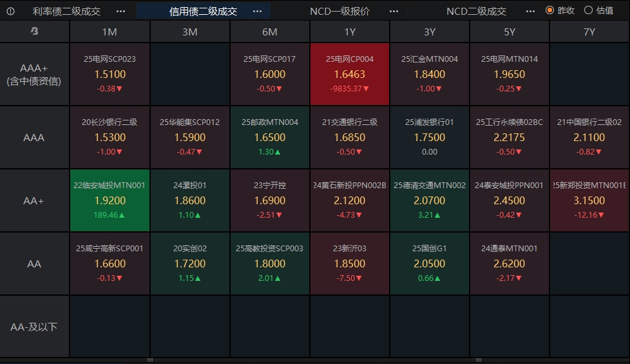The width and height of the screenshot is (630, 364).
Task: Open the 25浦发银行01 bond cell
Action: [430, 137]
